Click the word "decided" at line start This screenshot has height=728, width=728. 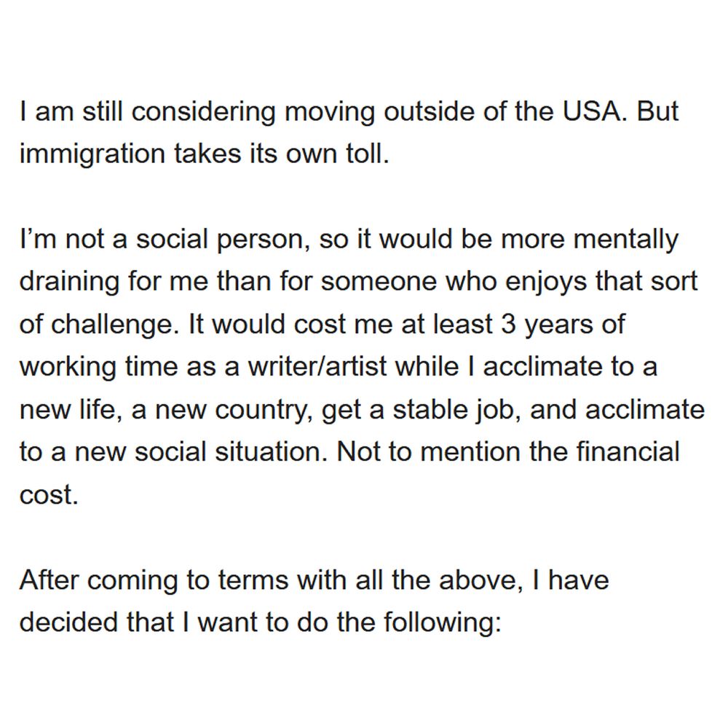pyautogui.click(x=68, y=622)
